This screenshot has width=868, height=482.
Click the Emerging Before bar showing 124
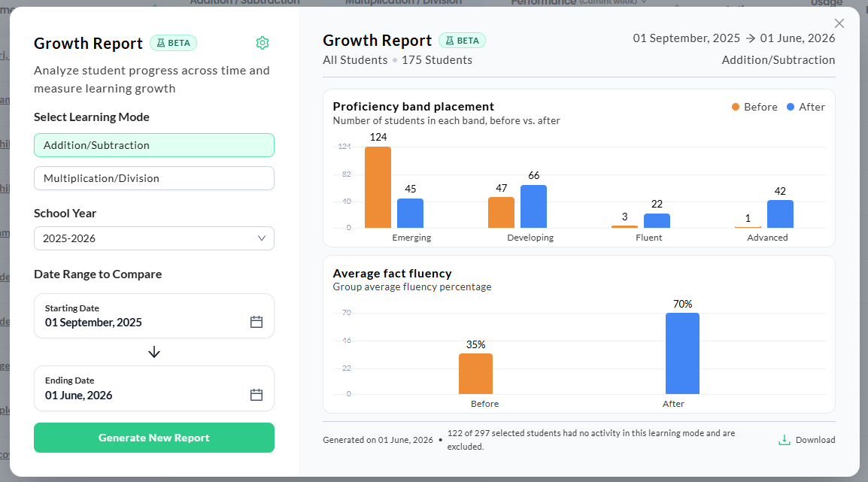tap(378, 187)
